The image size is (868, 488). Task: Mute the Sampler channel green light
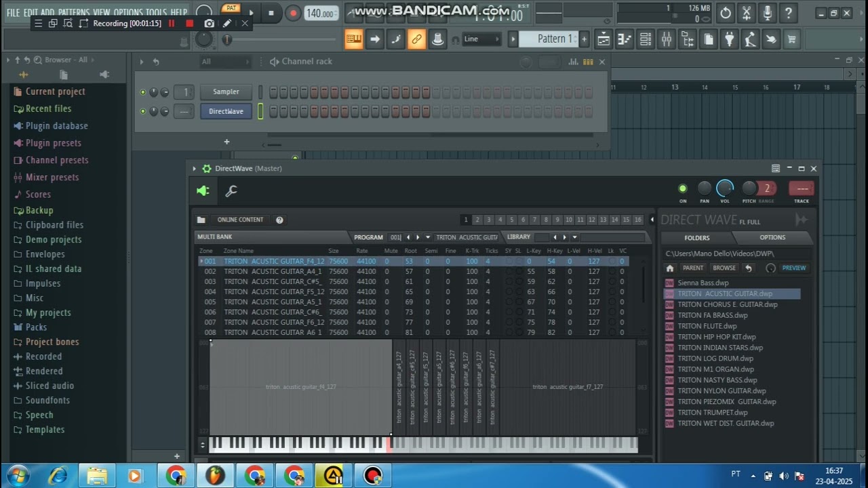click(142, 91)
